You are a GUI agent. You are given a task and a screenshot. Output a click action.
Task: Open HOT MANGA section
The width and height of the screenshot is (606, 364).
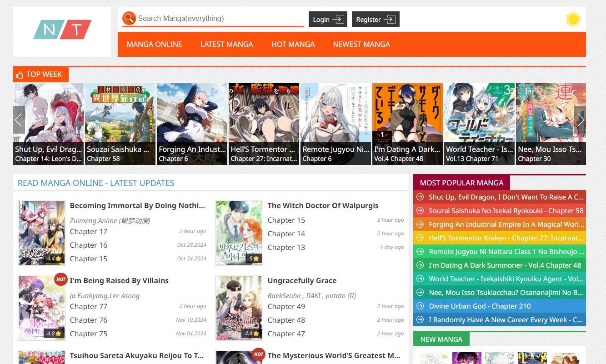click(x=293, y=44)
